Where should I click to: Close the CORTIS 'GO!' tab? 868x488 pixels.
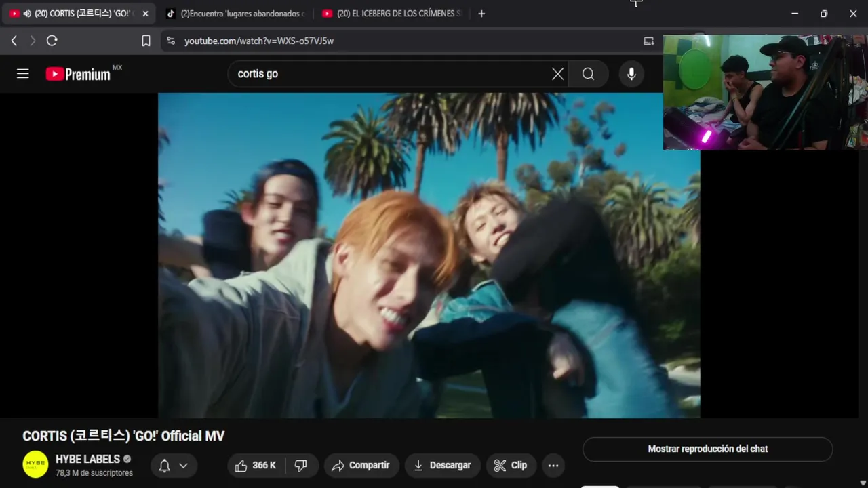tap(145, 14)
